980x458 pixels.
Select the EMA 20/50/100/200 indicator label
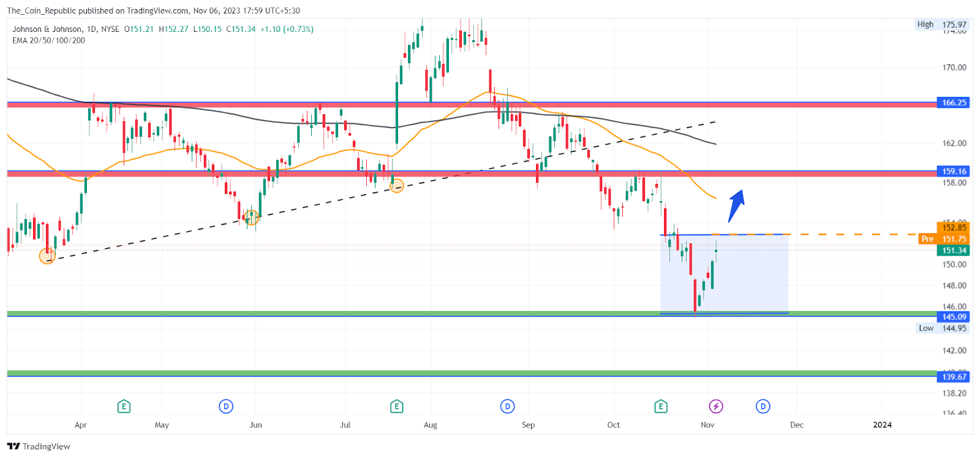coord(49,40)
